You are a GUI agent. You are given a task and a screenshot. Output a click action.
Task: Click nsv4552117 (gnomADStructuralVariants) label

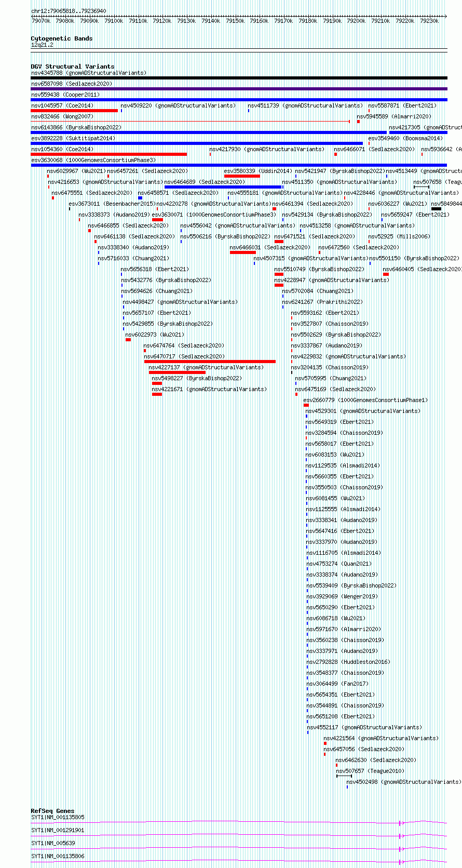tap(364, 728)
